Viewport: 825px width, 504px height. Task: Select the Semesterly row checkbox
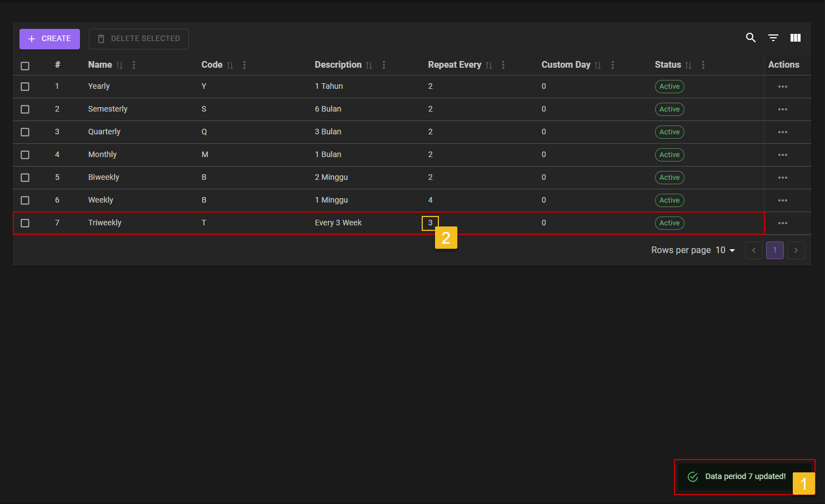click(x=25, y=109)
